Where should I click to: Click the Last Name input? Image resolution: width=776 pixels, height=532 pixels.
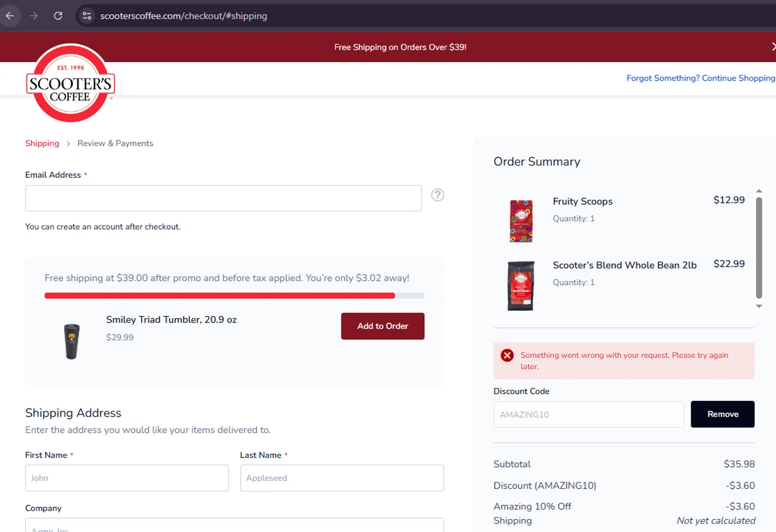point(342,478)
